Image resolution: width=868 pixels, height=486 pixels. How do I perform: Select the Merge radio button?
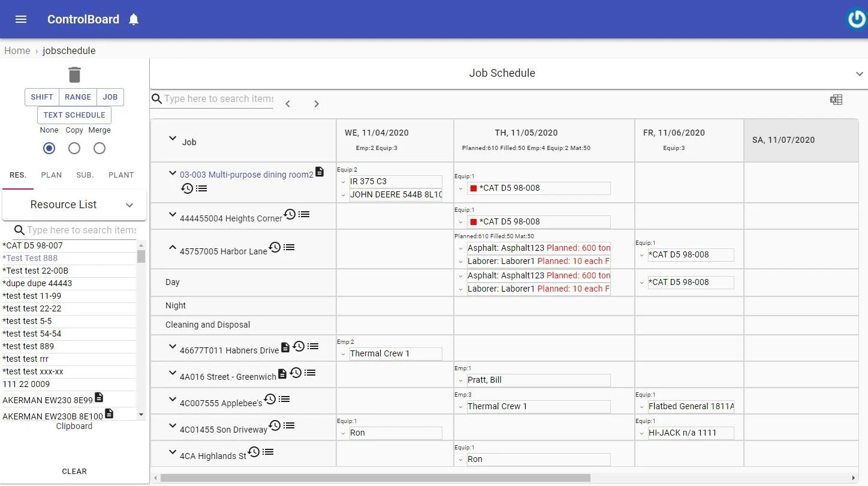point(99,148)
